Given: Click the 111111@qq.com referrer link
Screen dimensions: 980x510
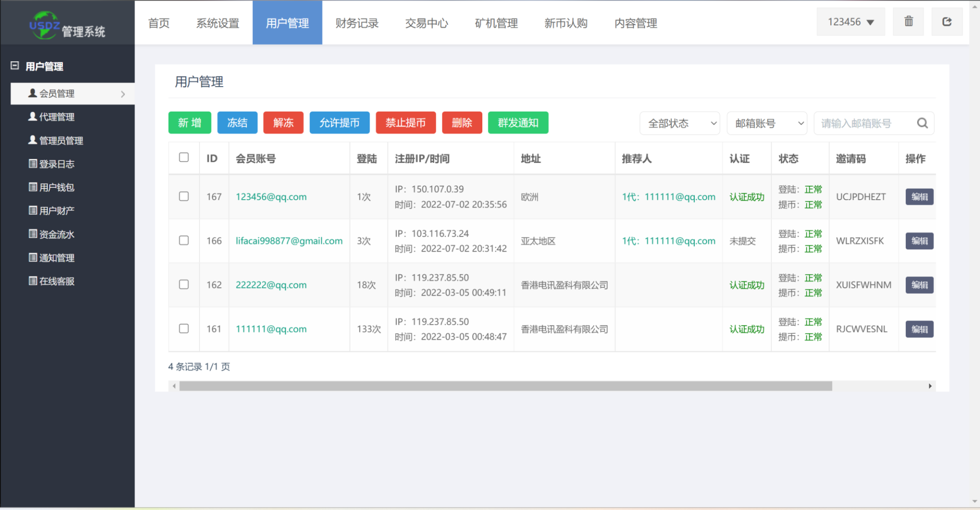Looking at the screenshot, I should coord(680,197).
